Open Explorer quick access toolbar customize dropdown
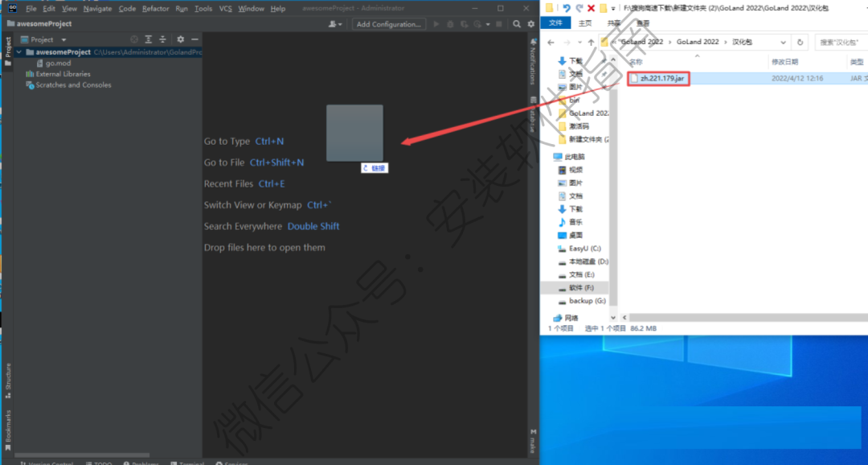 click(612, 9)
